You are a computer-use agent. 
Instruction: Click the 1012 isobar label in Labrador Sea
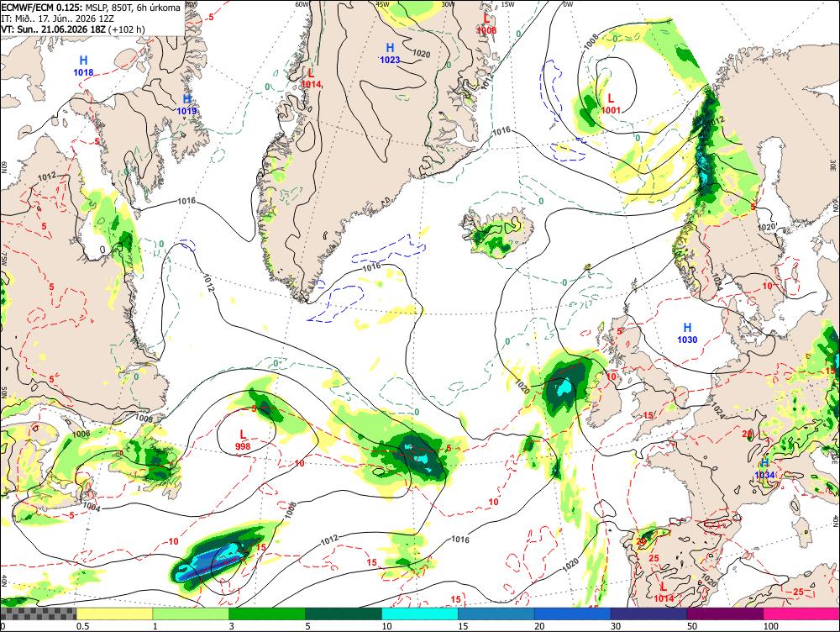tap(209, 283)
